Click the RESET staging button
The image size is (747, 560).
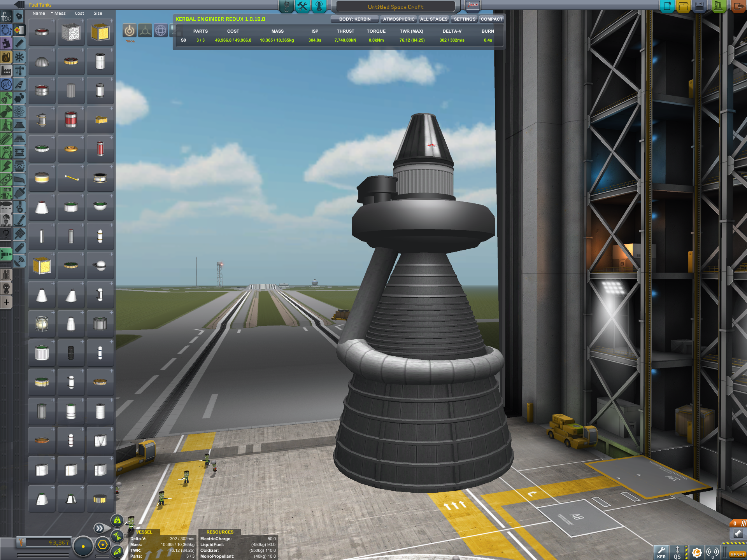[x=737, y=555]
